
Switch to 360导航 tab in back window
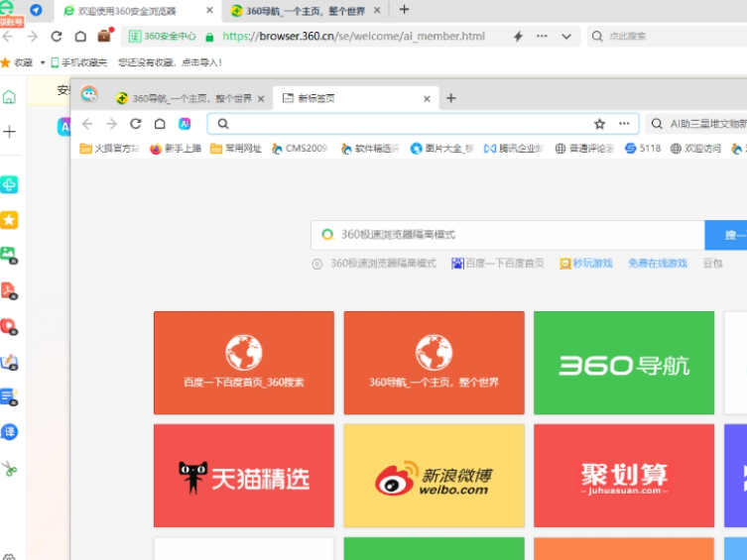(x=305, y=11)
